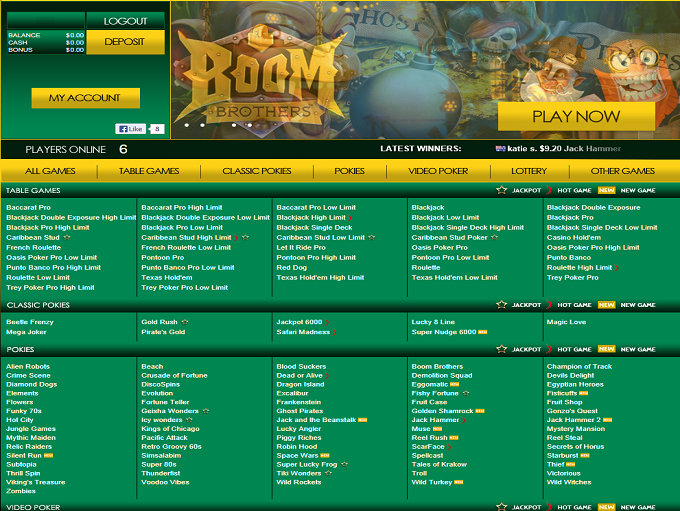Switch to the Table Games tab
The image size is (680, 511).
[149, 171]
